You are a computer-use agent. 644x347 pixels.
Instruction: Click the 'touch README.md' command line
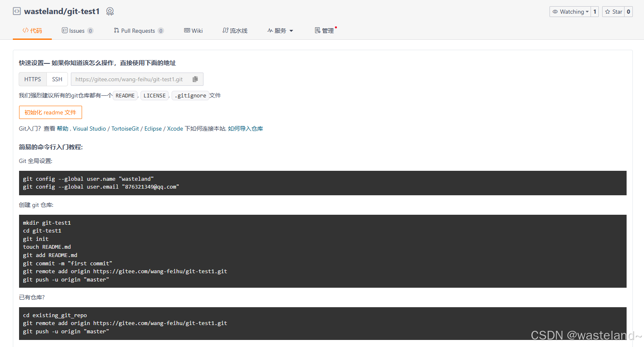click(47, 247)
